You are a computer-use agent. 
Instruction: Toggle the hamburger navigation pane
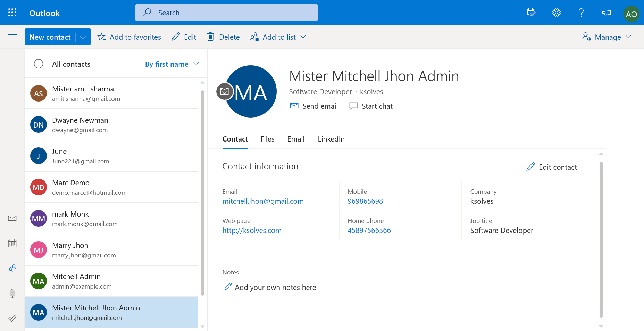[x=12, y=37]
